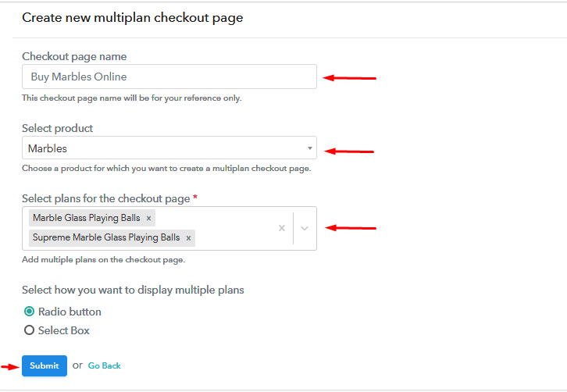Expand the plans list chevron
The height and width of the screenshot is (392, 567).
(305, 228)
